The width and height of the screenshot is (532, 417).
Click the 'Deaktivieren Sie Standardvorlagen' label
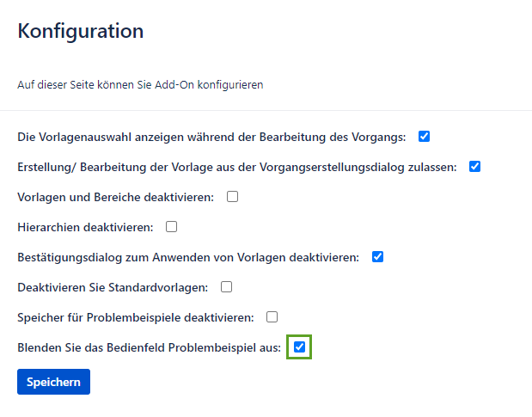pos(113,287)
